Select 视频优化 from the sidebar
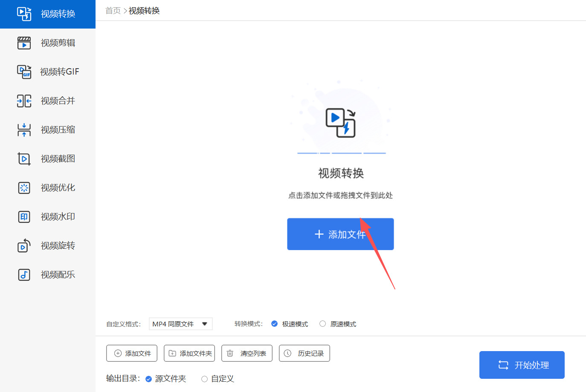Image resolution: width=586 pixels, height=392 pixels. (x=47, y=187)
